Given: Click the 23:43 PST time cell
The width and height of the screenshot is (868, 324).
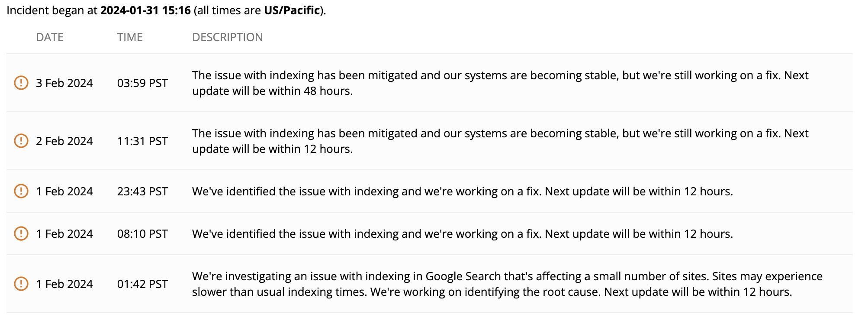Looking at the screenshot, I should (x=142, y=191).
